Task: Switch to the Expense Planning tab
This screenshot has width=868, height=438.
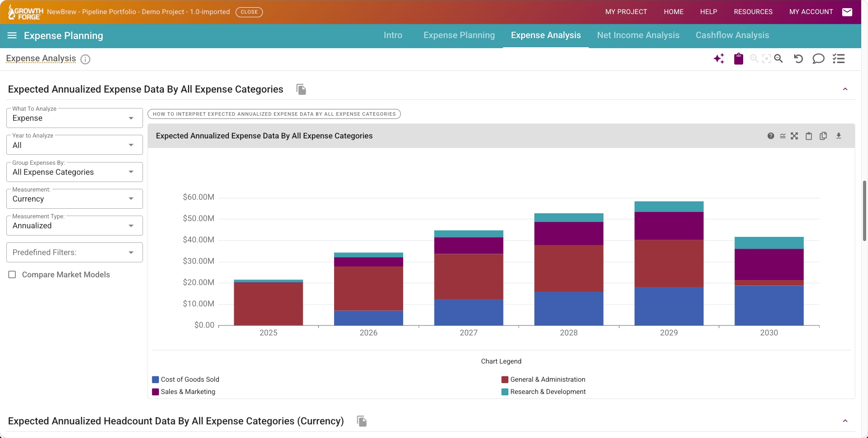Action: [459, 35]
